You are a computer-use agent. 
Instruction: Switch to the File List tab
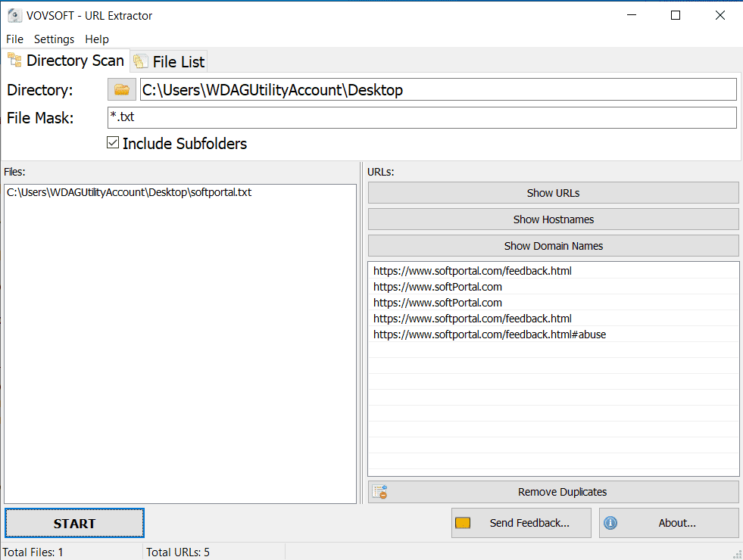pos(169,61)
